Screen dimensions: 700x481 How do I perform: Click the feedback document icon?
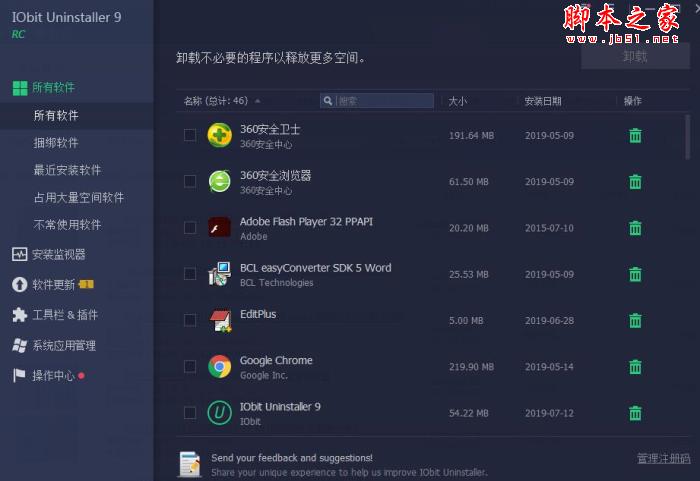coord(190,464)
